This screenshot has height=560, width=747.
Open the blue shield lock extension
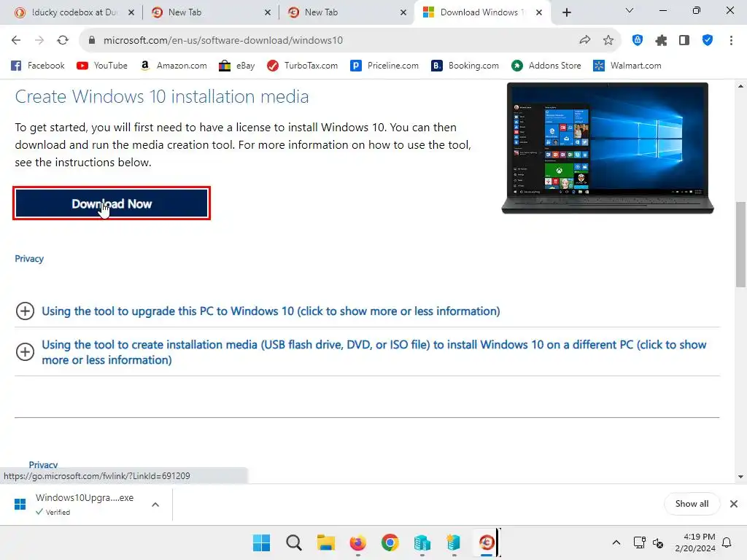pyautogui.click(x=638, y=41)
